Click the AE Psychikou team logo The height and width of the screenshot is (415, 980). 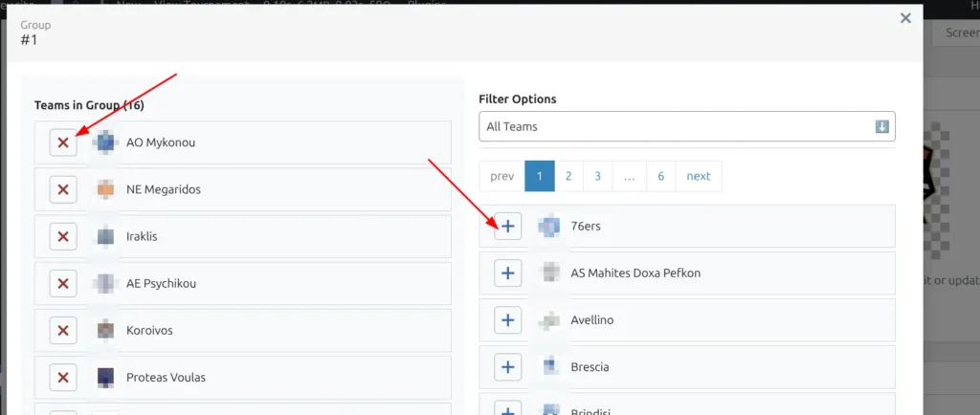pyautogui.click(x=105, y=283)
